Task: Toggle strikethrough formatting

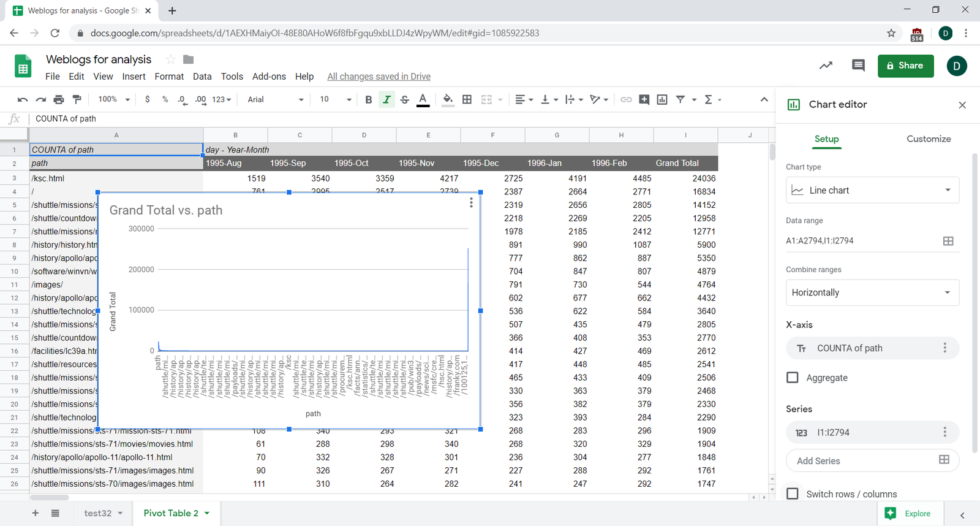Action: pos(404,99)
